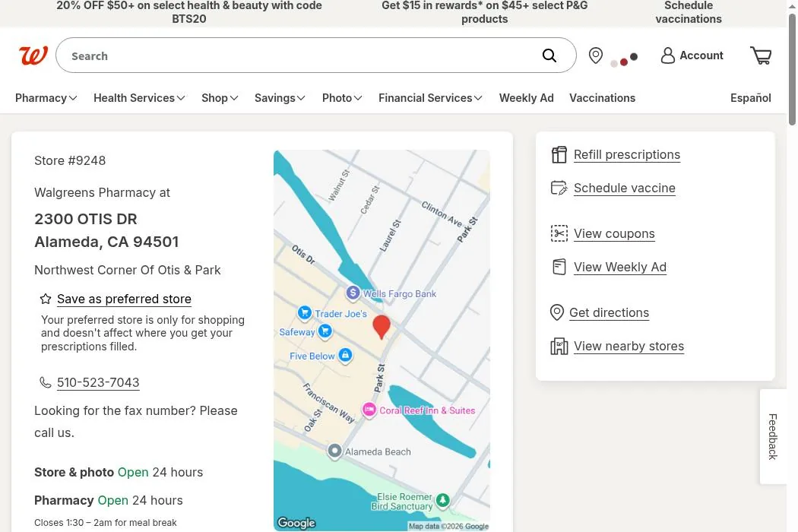Open the shopping cart icon
The image size is (798, 532).
click(x=761, y=55)
